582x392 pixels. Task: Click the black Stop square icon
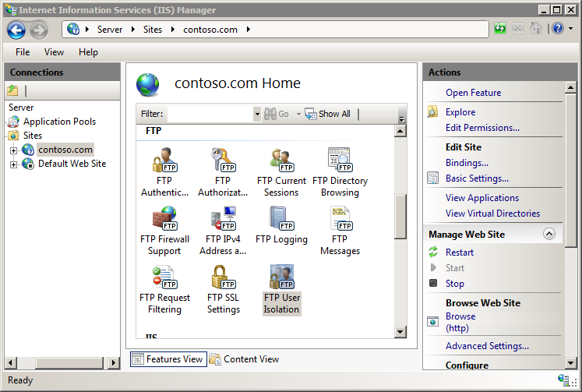pos(433,283)
